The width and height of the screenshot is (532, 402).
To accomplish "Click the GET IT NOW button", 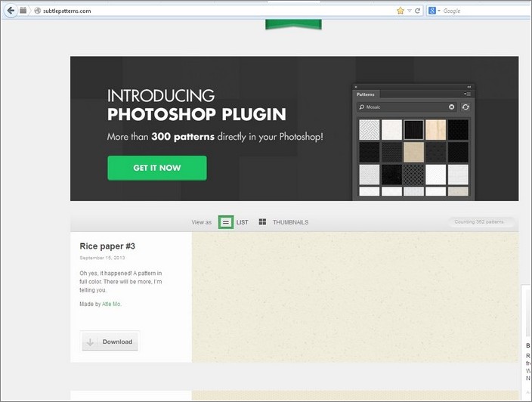I will 157,168.
